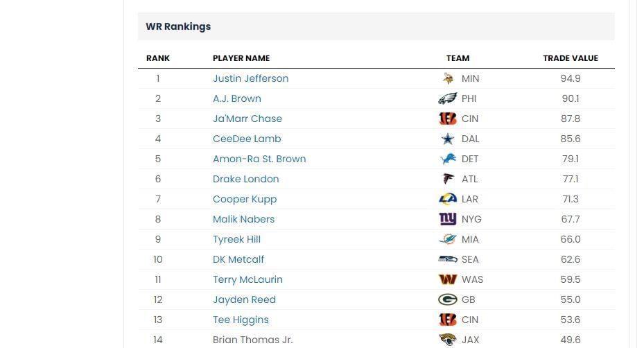Click the Green Bay Packers logo
Image resolution: width=644 pixels, height=348 pixels.
(448, 299)
